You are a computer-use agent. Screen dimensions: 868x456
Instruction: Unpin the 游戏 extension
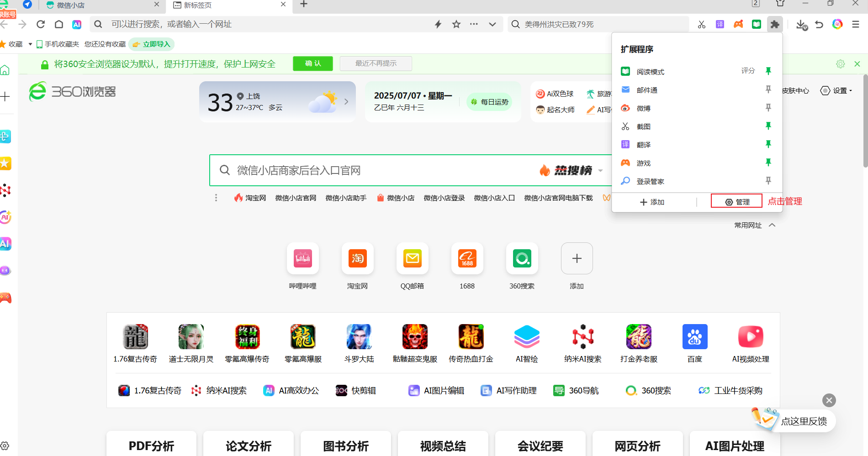tap(768, 162)
